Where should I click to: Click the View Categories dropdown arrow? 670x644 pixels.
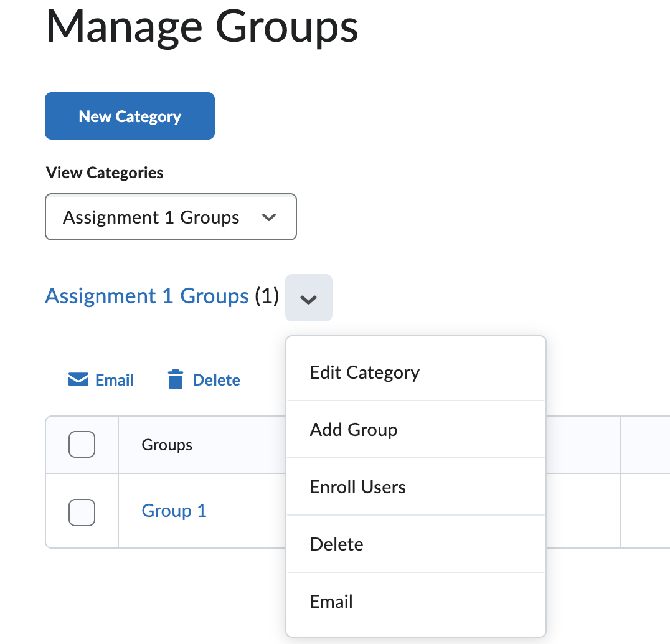[269, 217]
